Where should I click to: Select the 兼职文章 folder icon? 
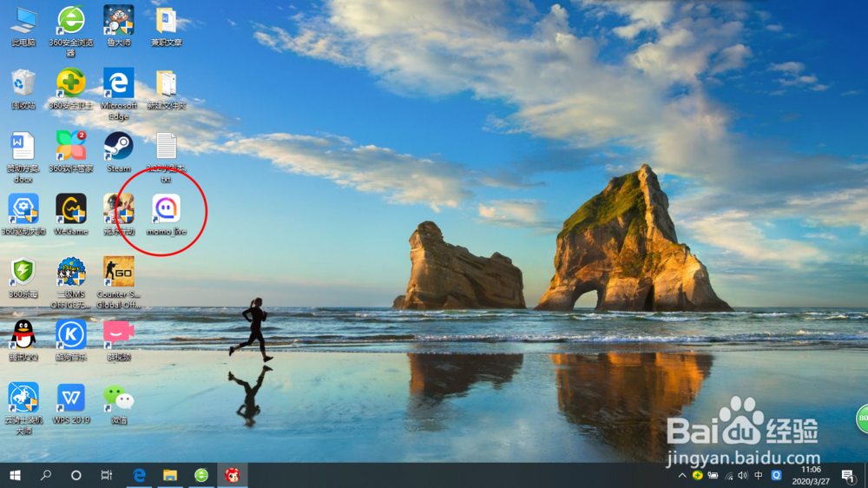pyautogui.click(x=166, y=27)
